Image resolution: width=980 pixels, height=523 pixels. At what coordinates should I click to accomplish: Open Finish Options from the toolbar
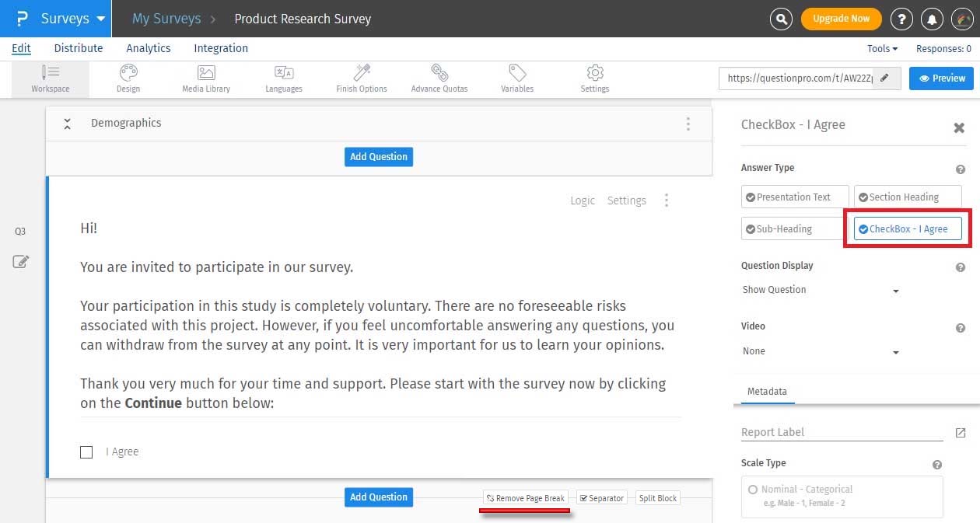[x=361, y=78]
